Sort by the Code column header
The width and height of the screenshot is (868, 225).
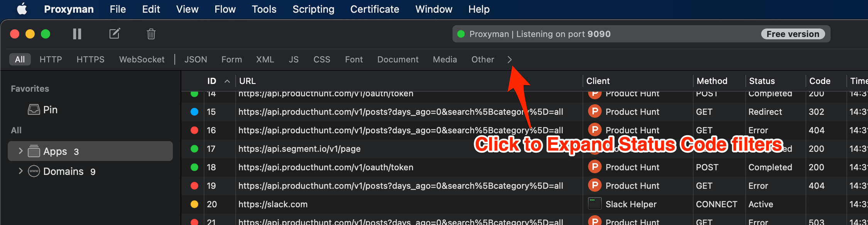coord(820,81)
